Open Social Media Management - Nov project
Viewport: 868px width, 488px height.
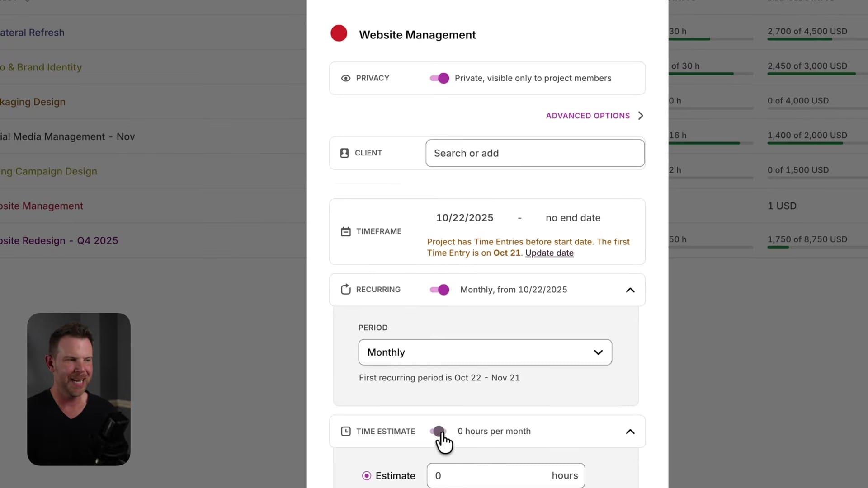(67, 136)
